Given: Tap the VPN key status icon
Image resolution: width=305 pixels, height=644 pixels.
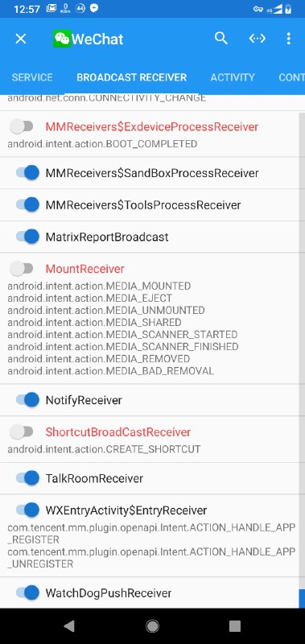Looking at the screenshot, I should click(258, 9).
